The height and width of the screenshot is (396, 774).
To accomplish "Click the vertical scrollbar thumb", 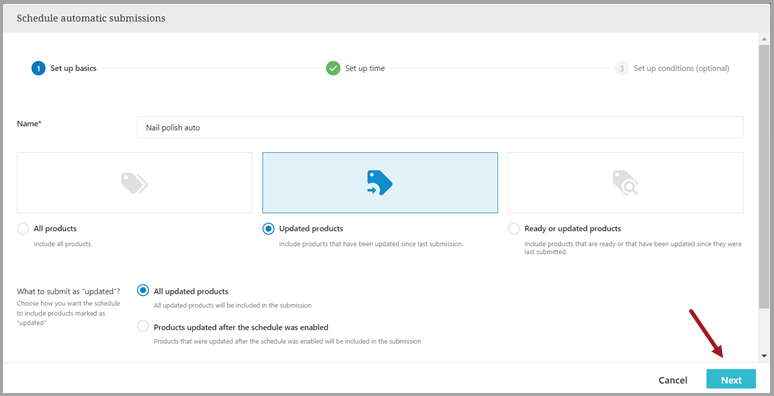I will click(765, 176).
